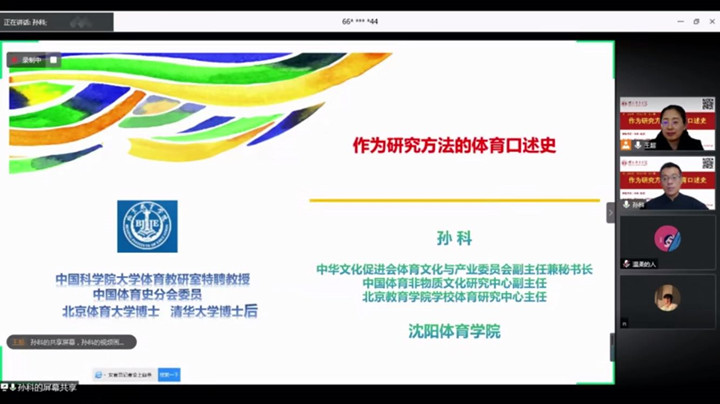720x404 pixels.
Task: Click the slide title 作为研究方法的体育口述史
Action: (x=454, y=145)
